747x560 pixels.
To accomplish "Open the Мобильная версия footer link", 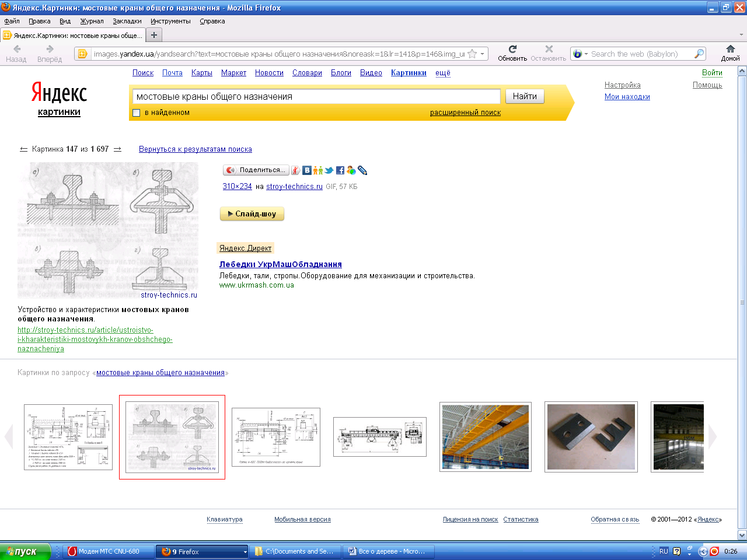I will [302, 519].
